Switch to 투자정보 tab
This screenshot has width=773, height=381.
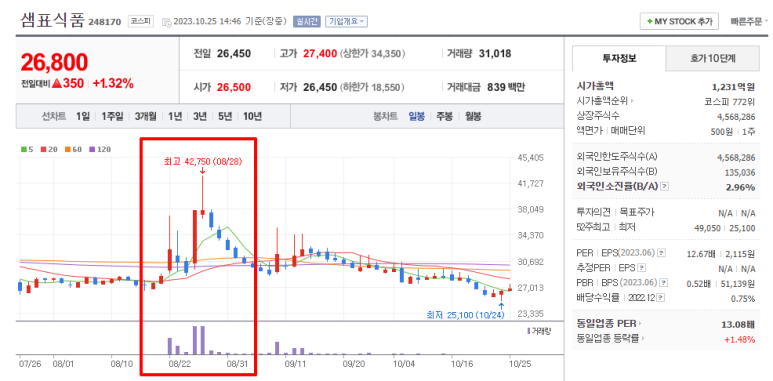pyautogui.click(x=619, y=59)
